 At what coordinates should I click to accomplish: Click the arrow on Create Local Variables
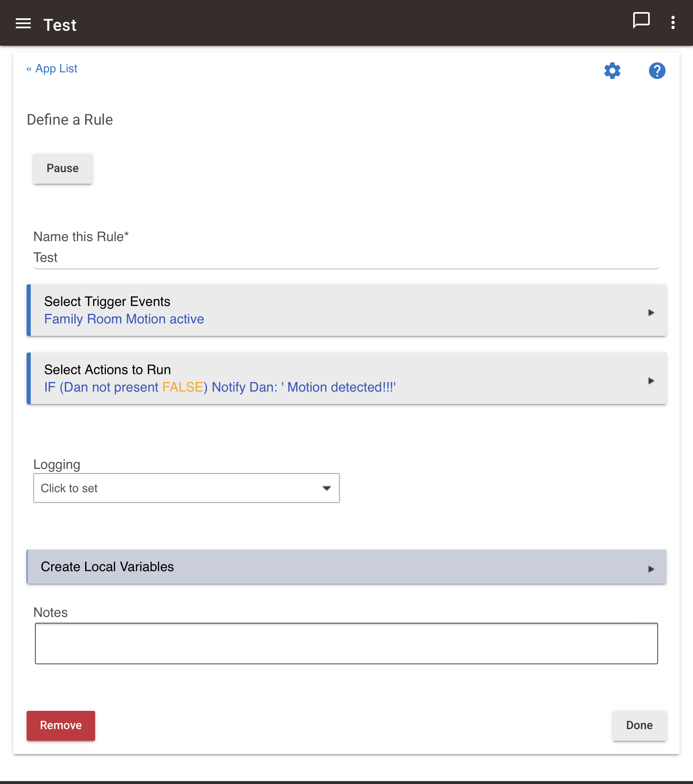651,569
